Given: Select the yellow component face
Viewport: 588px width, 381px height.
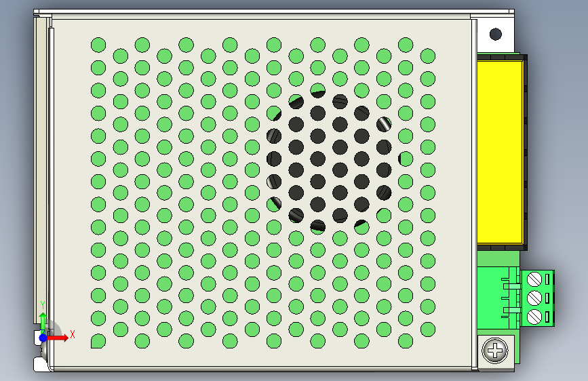Looking at the screenshot, I should point(500,153).
